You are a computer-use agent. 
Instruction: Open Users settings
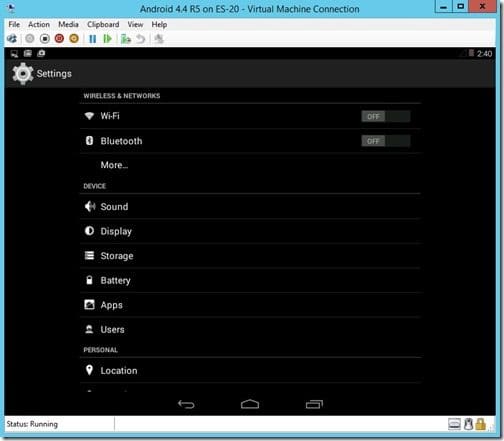[250, 329]
